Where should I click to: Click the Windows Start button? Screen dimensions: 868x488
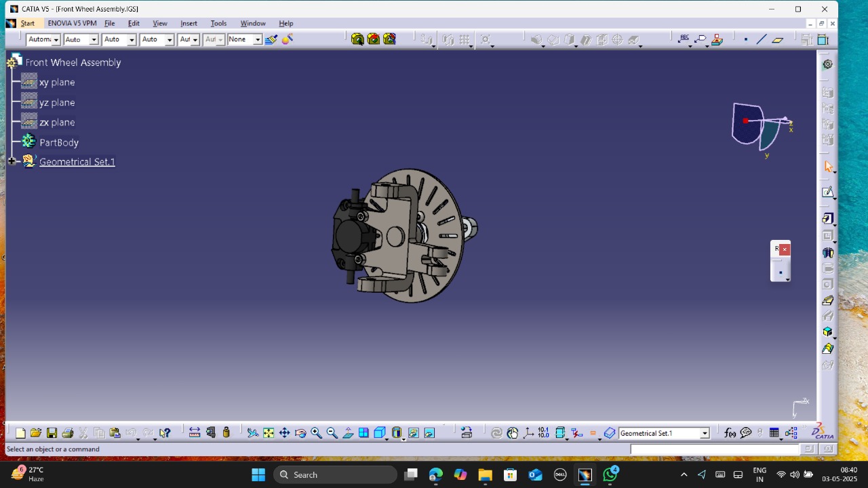click(258, 474)
